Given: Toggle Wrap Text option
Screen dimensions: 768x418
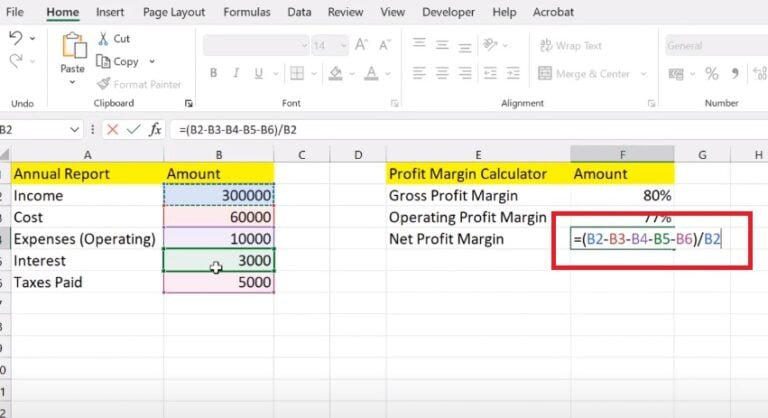Looking at the screenshot, I should tap(570, 46).
